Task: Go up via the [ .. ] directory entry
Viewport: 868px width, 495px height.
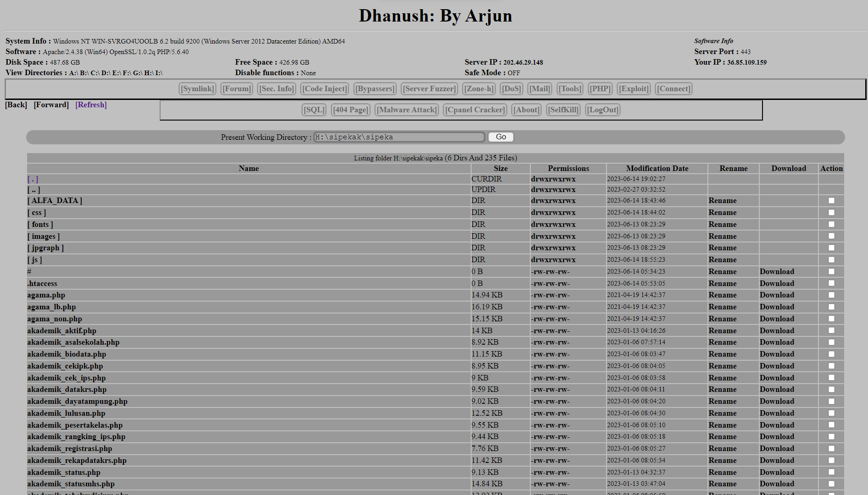Action: pyautogui.click(x=33, y=190)
